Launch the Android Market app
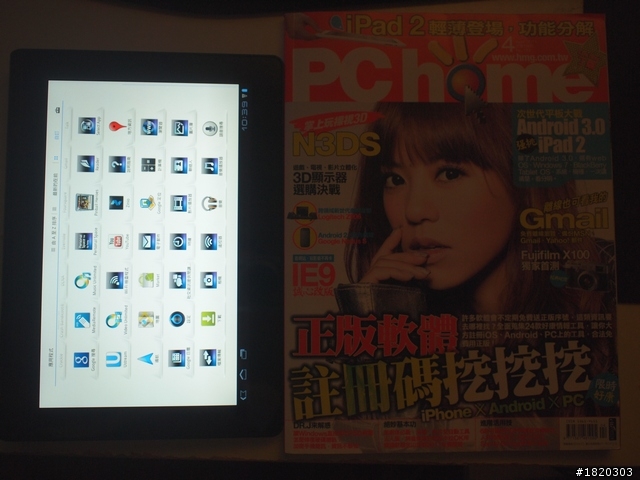The width and height of the screenshot is (640, 480). pyautogui.click(x=146, y=280)
